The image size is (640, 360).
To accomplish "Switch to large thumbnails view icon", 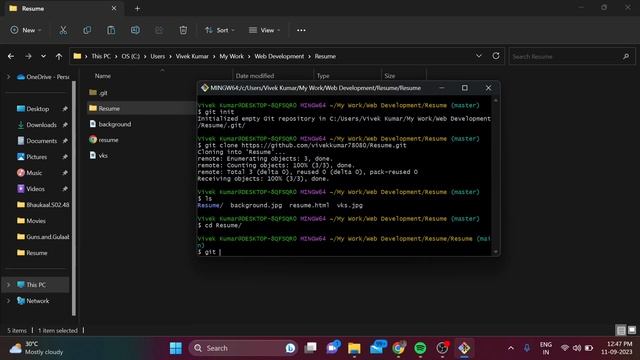I will [631, 330].
